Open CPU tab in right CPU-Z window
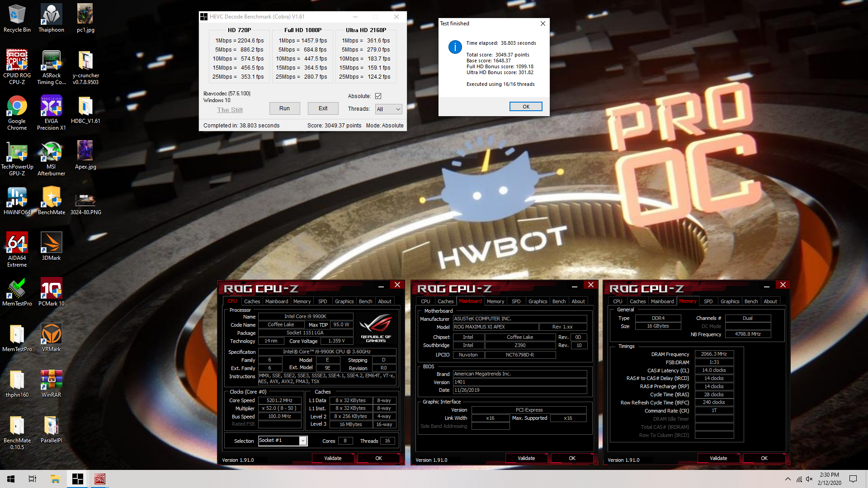This screenshot has width=868, height=488. coord(618,301)
